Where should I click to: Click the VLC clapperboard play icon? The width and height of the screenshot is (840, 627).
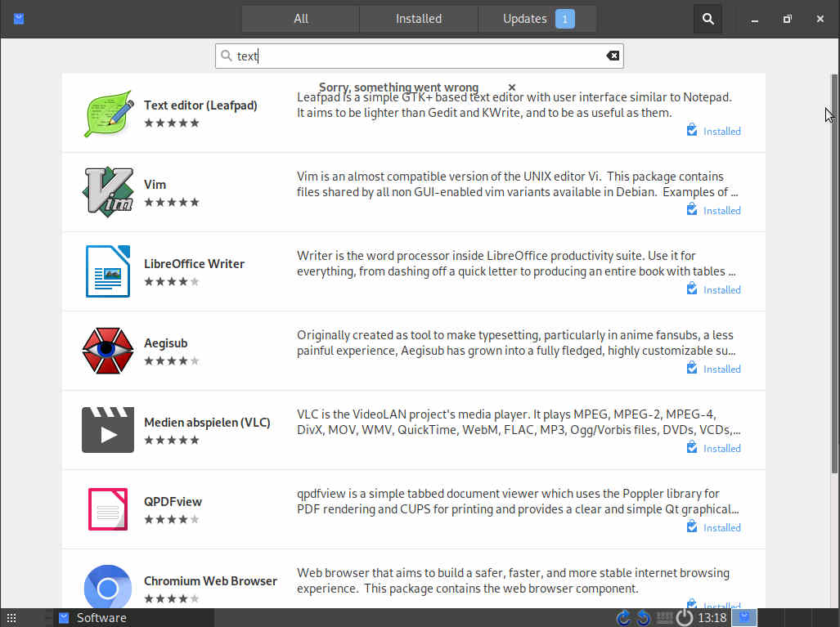pyautogui.click(x=108, y=429)
